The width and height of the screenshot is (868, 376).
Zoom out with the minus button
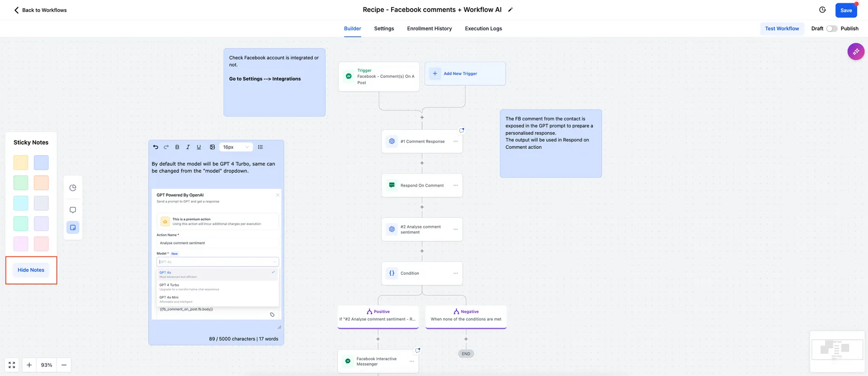64,365
